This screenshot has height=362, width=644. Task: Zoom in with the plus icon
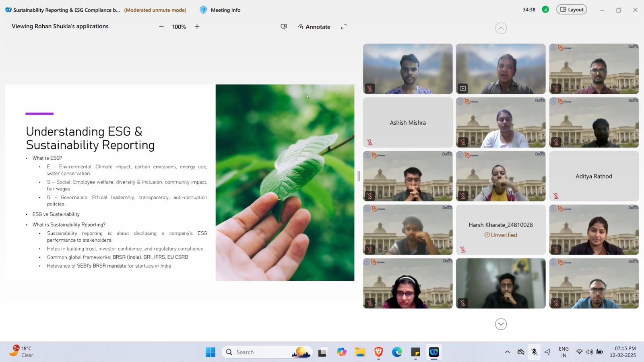[197, 27]
